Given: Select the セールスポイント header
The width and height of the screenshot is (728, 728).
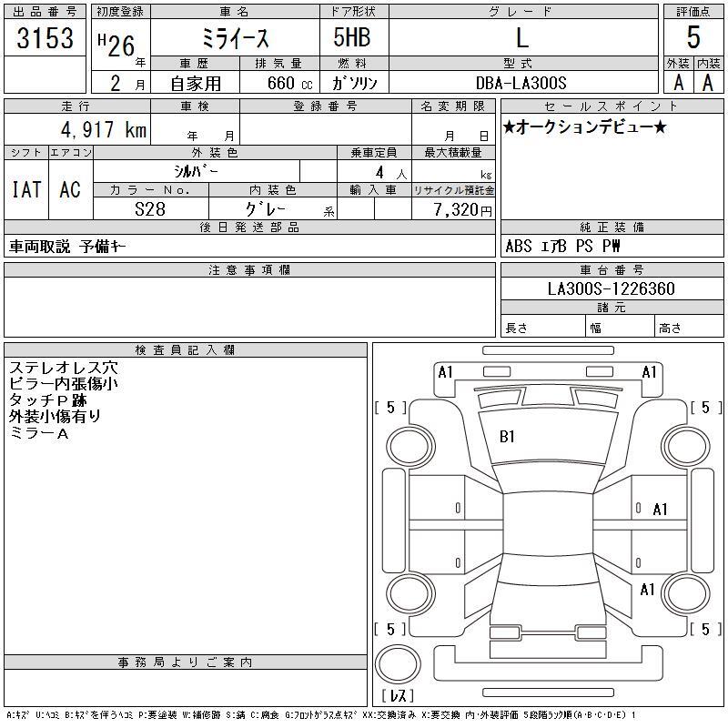Looking at the screenshot, I should click(612, 106).
